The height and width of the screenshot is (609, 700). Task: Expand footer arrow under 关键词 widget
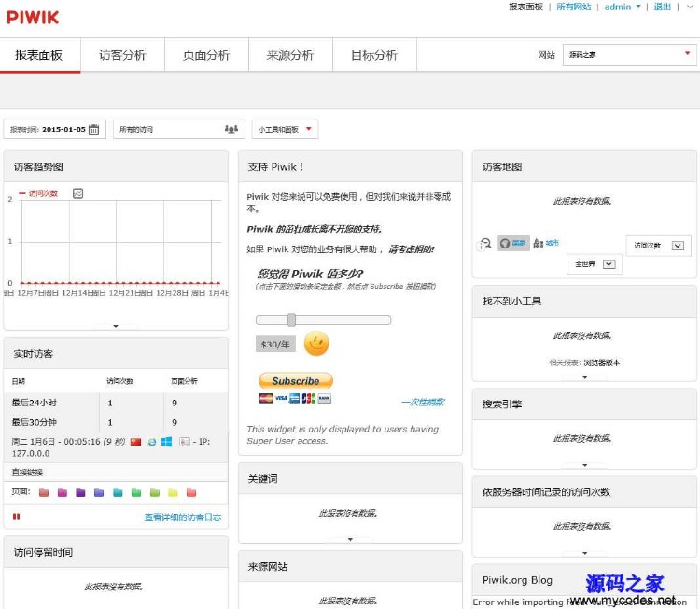point(350,539)
